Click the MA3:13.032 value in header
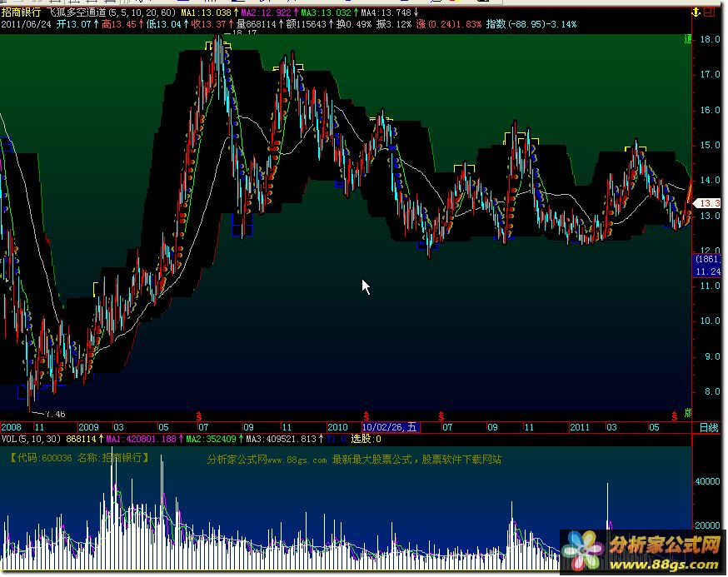Image resolution: width=728 pixels, height=577 pixels. (x=326, y=12)
